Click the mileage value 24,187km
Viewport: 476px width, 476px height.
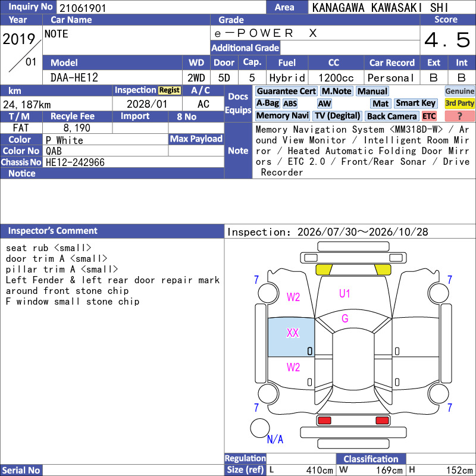27,105
